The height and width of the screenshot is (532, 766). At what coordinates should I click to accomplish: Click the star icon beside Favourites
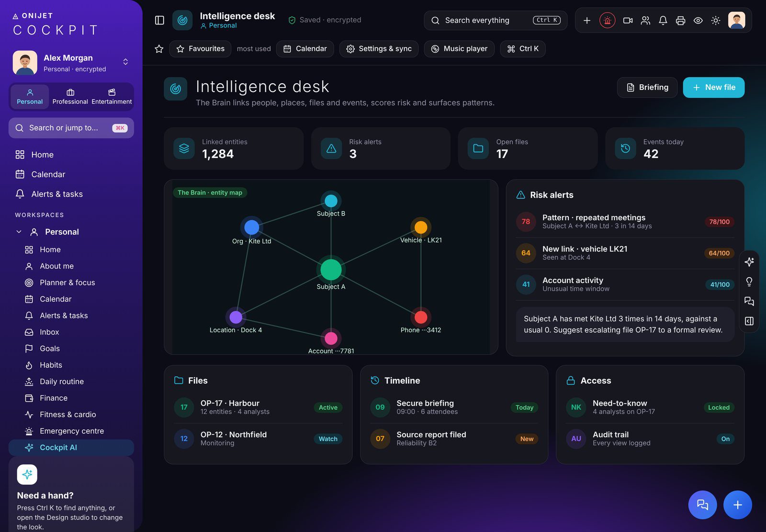(x=159, y=49)
